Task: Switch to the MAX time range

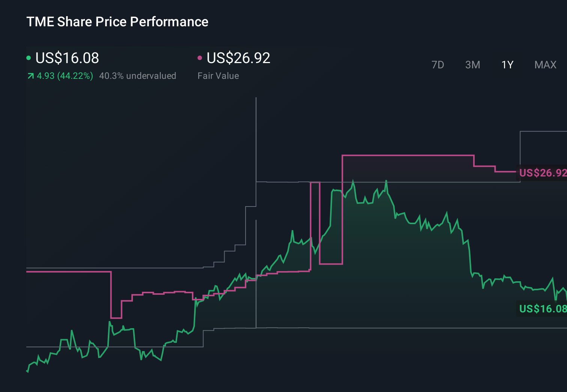Action: (545, 65)
